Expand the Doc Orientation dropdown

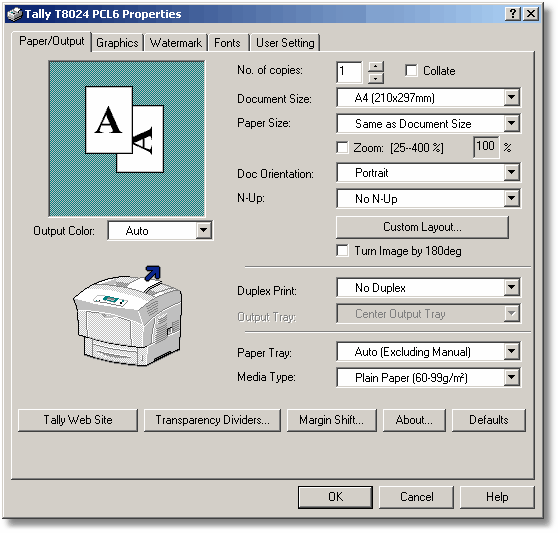click(429, 173)
